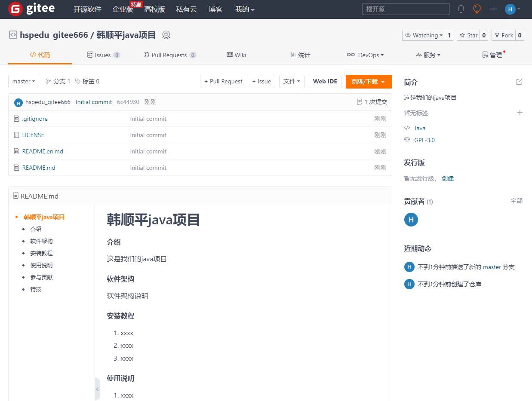This screenshot has height=401, width=532.
Task: Fork the repository
Action: click(503, 35)
